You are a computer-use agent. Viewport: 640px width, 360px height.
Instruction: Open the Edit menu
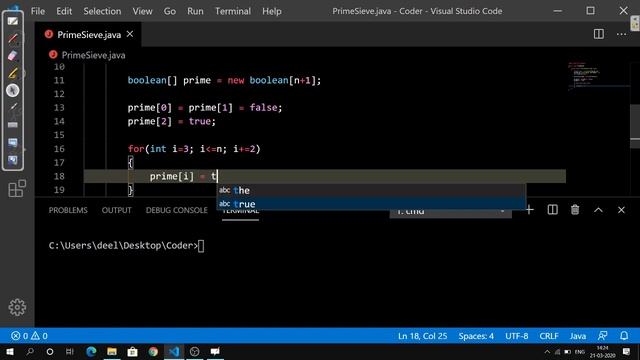(64, 11)
